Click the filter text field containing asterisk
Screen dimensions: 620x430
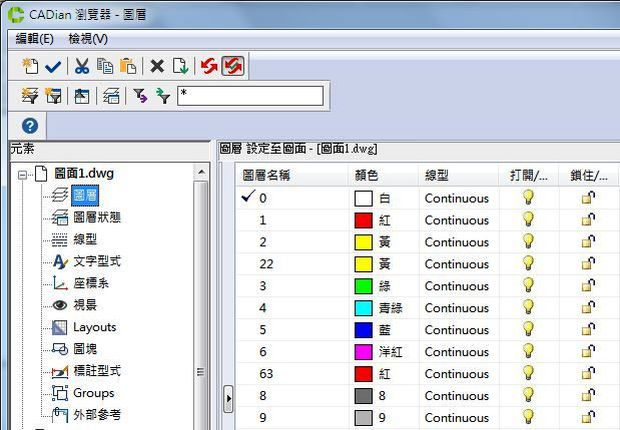coord(251,96)
